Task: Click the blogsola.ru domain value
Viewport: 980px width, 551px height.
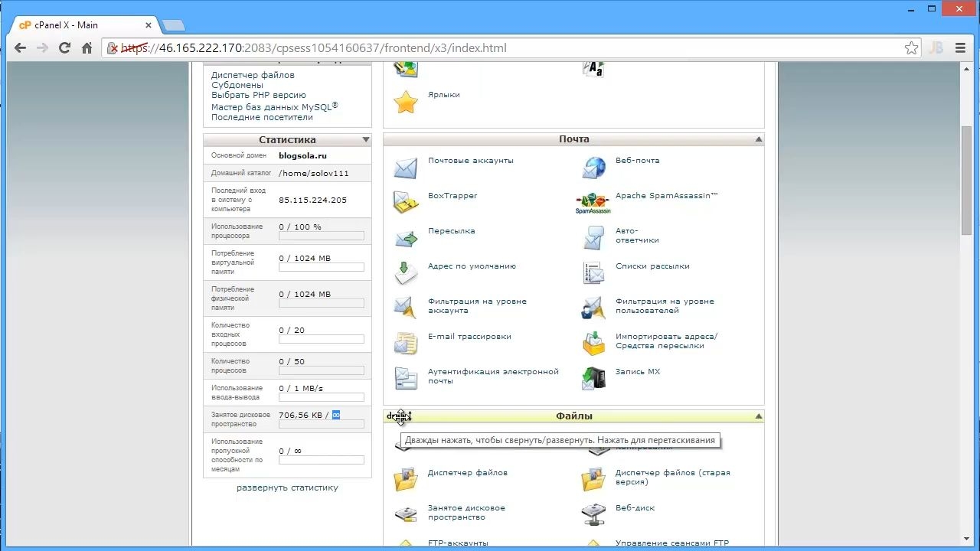Action: [x=302, y=155]
